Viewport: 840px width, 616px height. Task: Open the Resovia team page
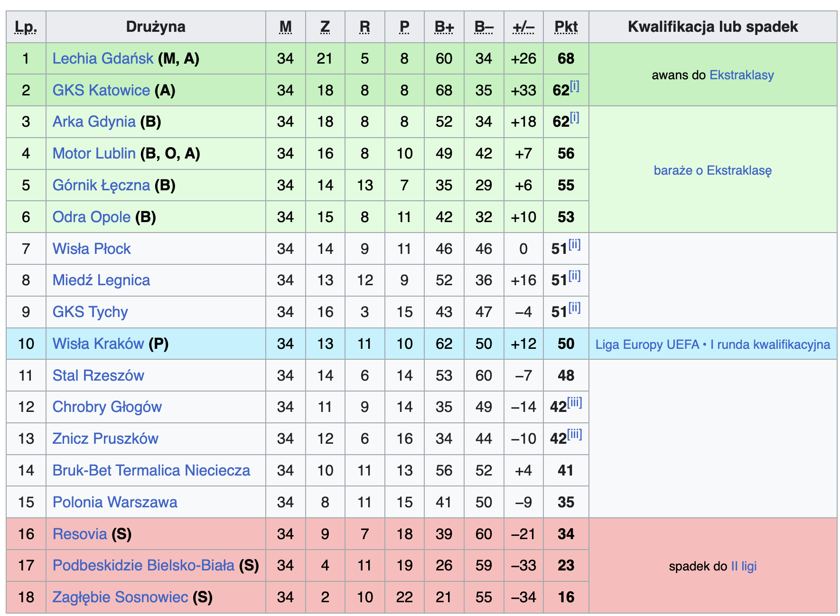[80, 534]
